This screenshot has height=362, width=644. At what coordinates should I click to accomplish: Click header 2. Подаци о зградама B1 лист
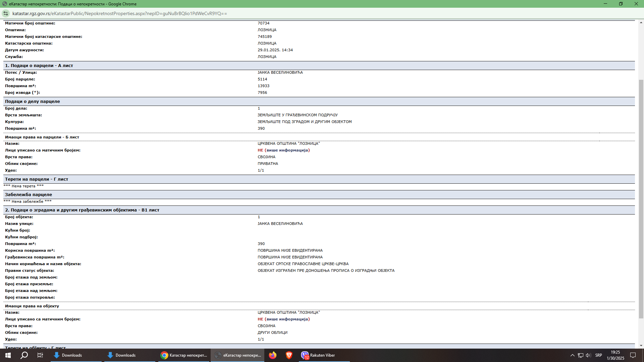319,210
